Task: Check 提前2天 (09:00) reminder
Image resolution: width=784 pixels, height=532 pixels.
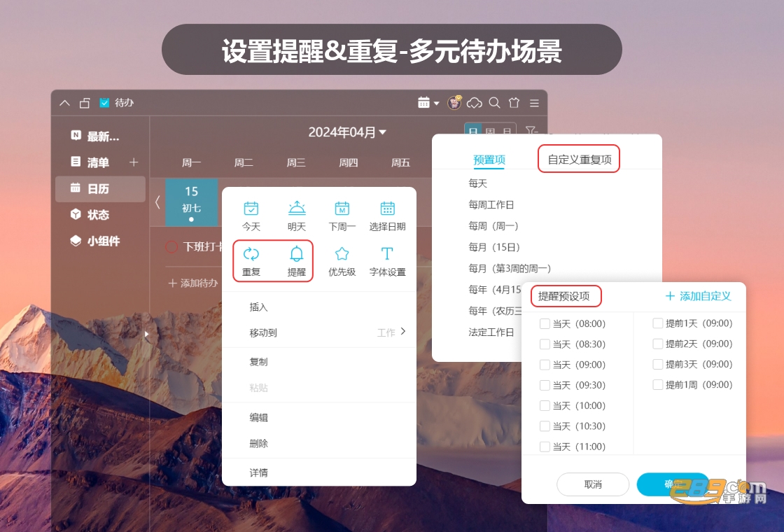Action: coord(658,344)
